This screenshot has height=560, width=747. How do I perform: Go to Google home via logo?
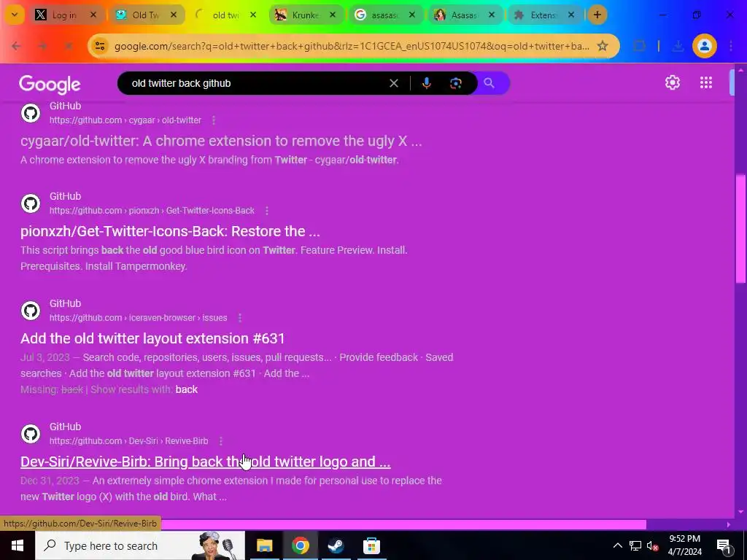click(50, 85)
